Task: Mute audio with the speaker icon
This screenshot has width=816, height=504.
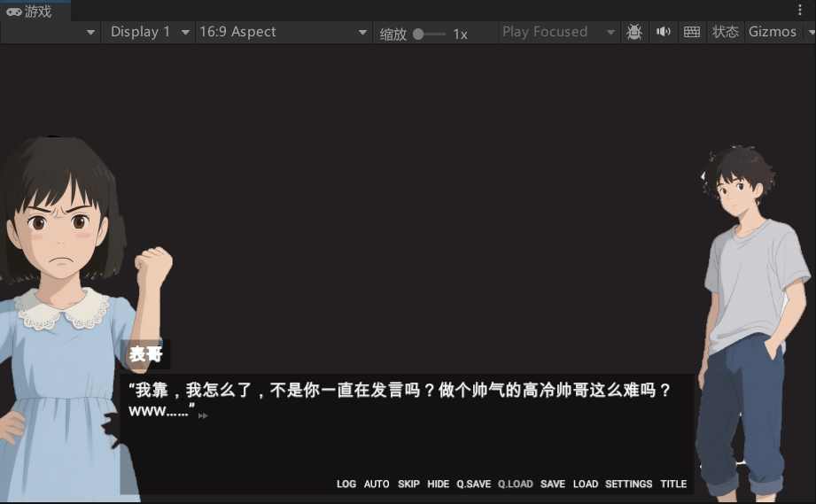Action: [x=663, y=32]
